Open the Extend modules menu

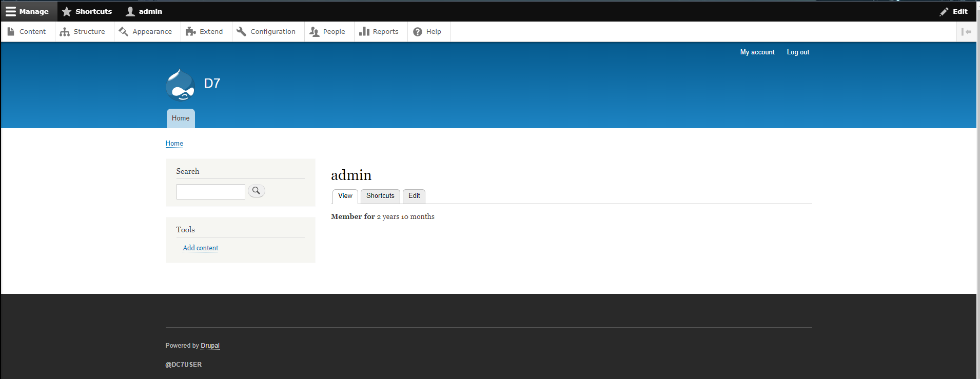[205, 32]
